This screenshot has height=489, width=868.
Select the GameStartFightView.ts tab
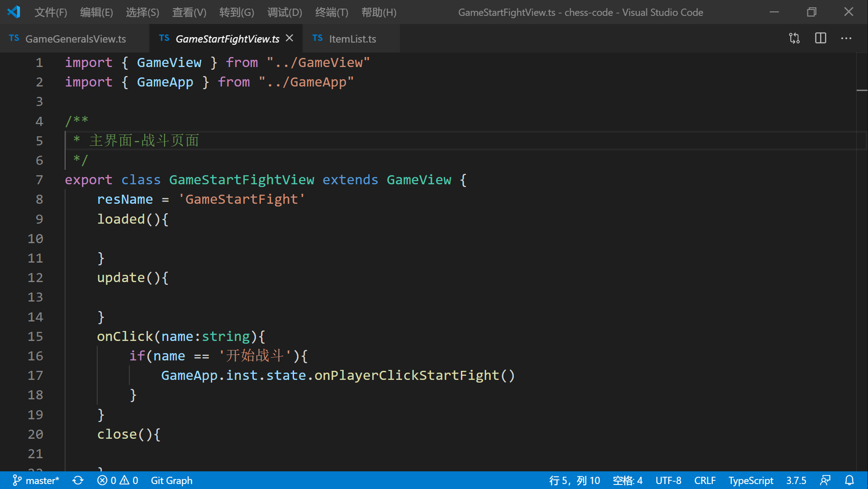[226, 38]
